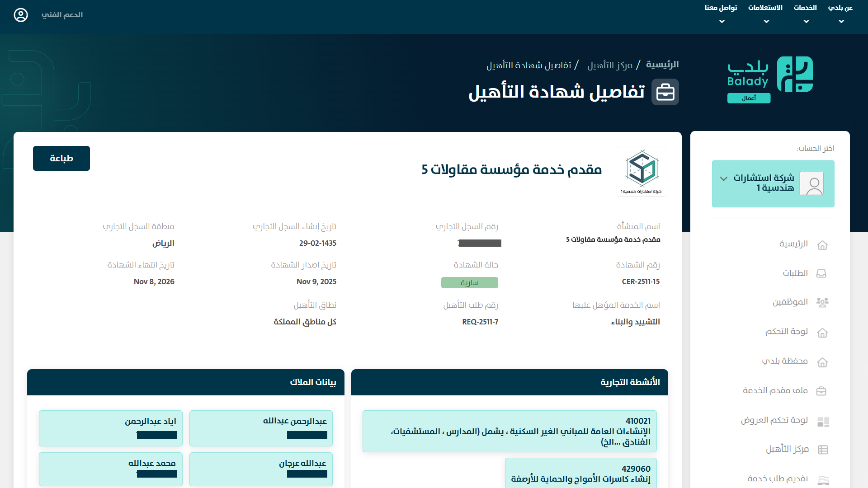The width and height of the screenshot is (868, 488).
Task: Click the user profile icon
Action: point(21,15)
